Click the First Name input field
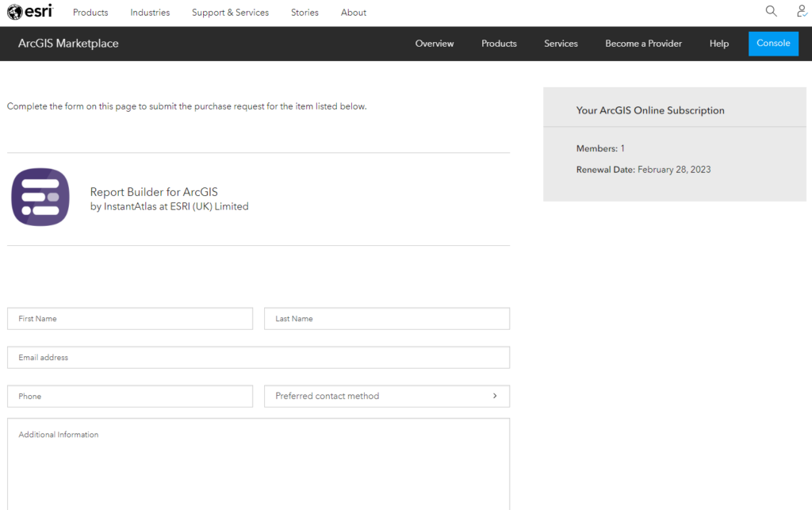 pyautogui.click(x=129, y=318)
